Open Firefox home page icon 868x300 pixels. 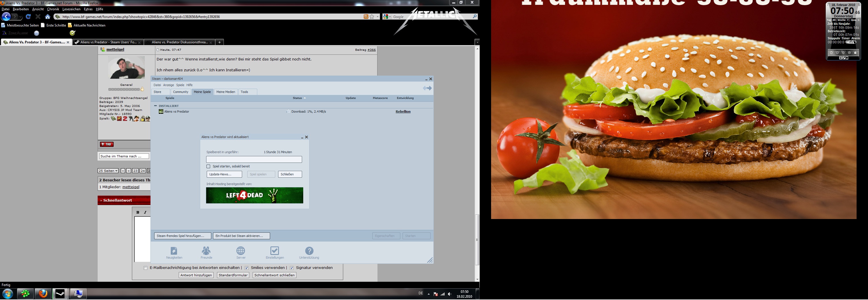coord(47,17)
